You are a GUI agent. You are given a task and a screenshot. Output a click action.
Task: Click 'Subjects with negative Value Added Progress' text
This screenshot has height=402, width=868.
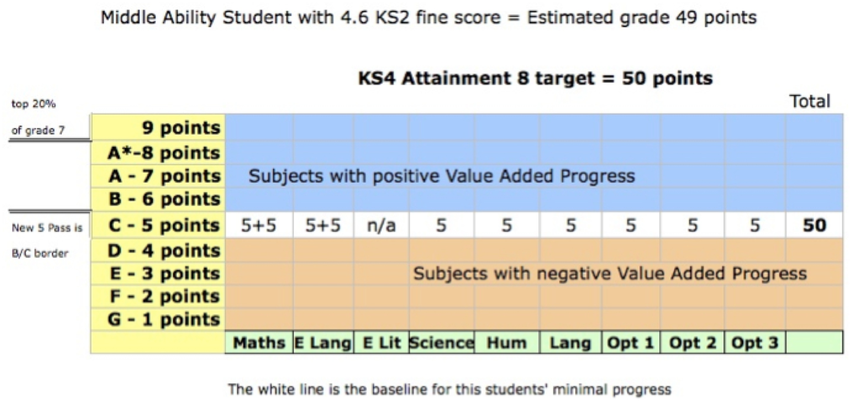pos(610,274)
